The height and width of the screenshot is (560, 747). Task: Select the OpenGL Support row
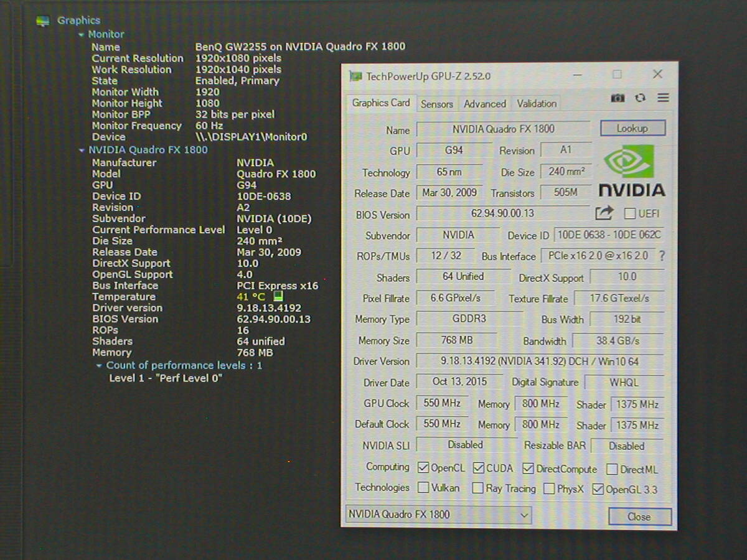pos(172,274)
